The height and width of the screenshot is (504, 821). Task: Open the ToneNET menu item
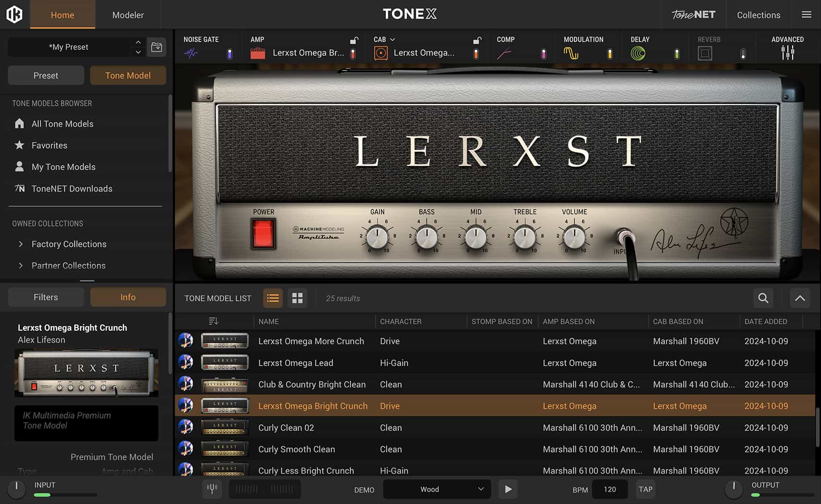click(693, 15)
